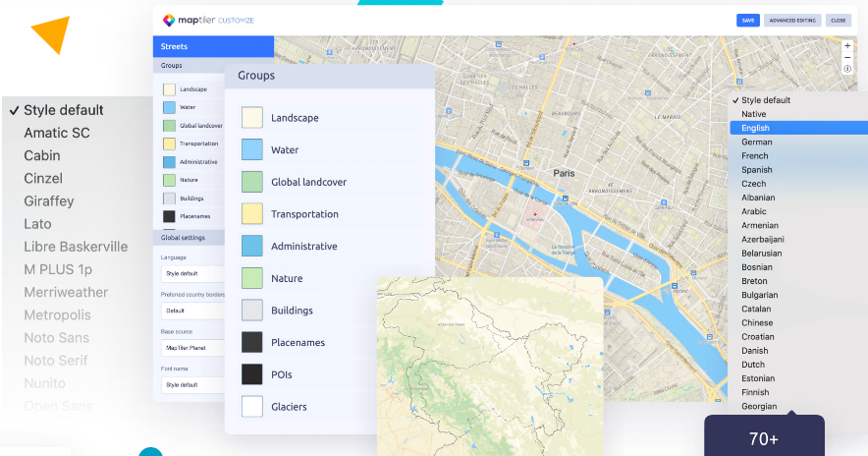This screenshot has width=868, height=456.
Task: Select Spanish in the language list
Action: coord(757,170)
